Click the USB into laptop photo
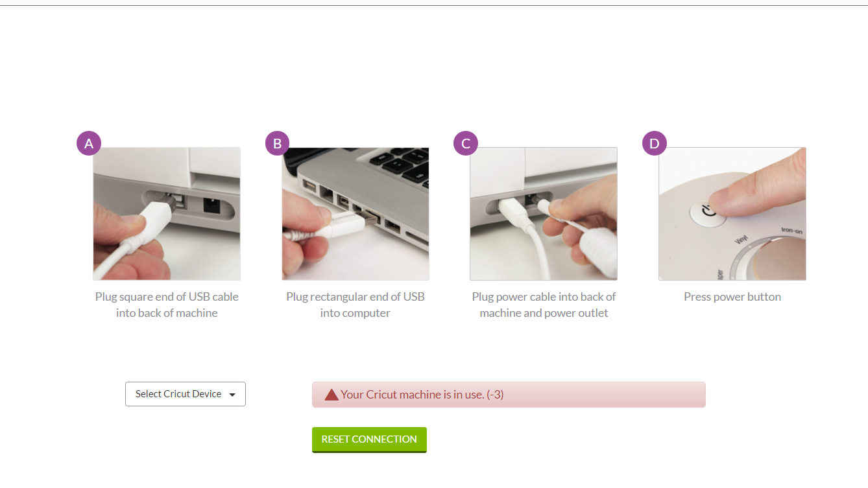Image resolution: width=868 pixels, height=488 pixels. click(356, 214)
